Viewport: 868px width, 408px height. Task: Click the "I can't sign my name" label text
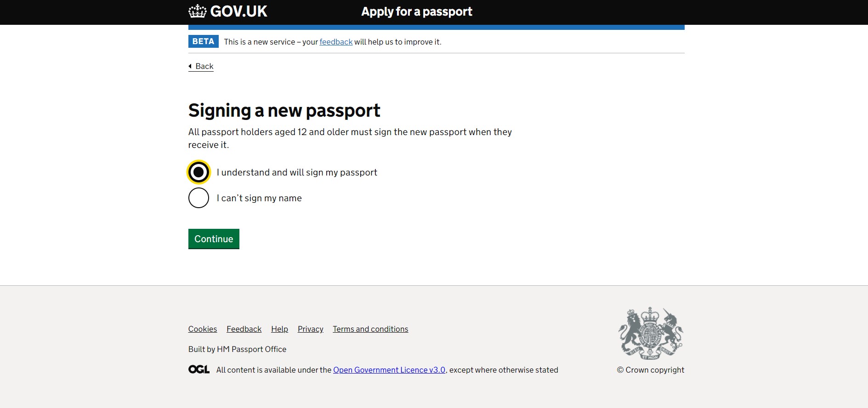pos(259,198)
